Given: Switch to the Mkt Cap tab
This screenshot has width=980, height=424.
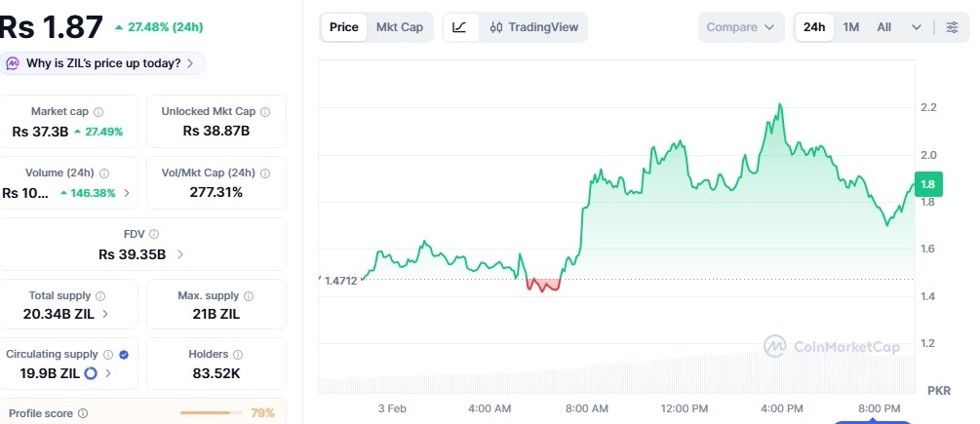Looking at the screenshot, I should point(400,27).
